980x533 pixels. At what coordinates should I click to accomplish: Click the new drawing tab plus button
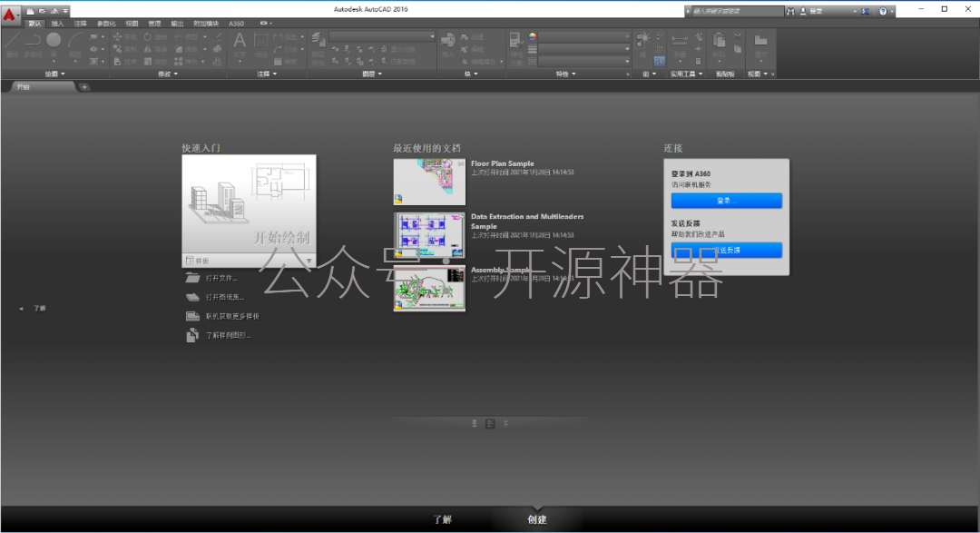pos(84,87)
